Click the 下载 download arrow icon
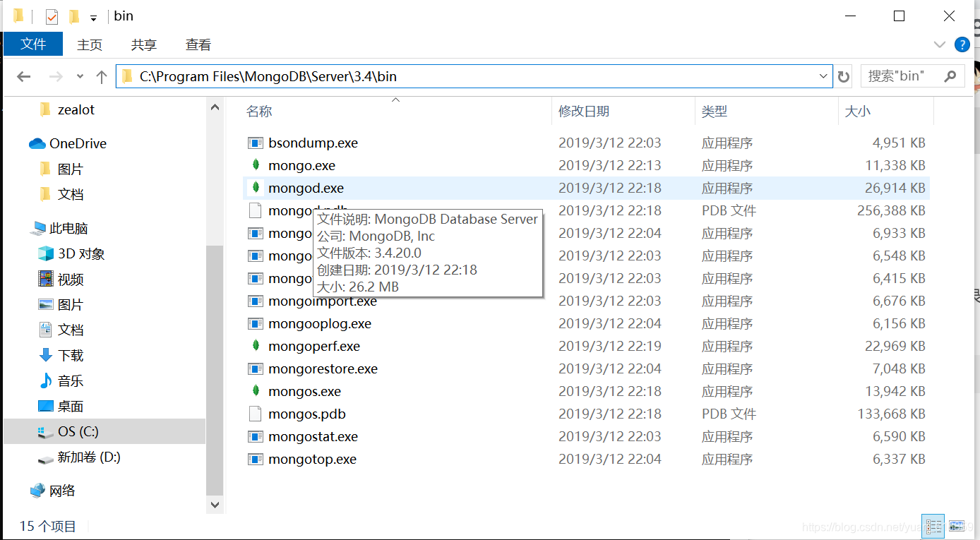 point(46,355)
